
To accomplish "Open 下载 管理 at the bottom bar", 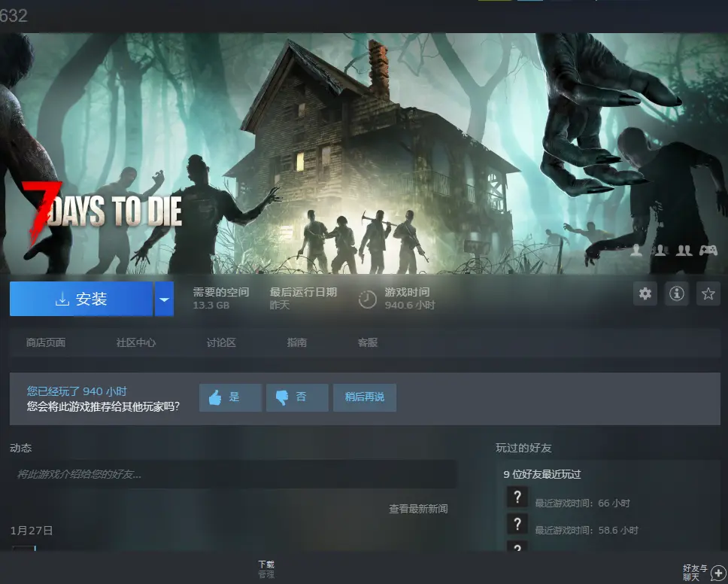I will (266, 569).
